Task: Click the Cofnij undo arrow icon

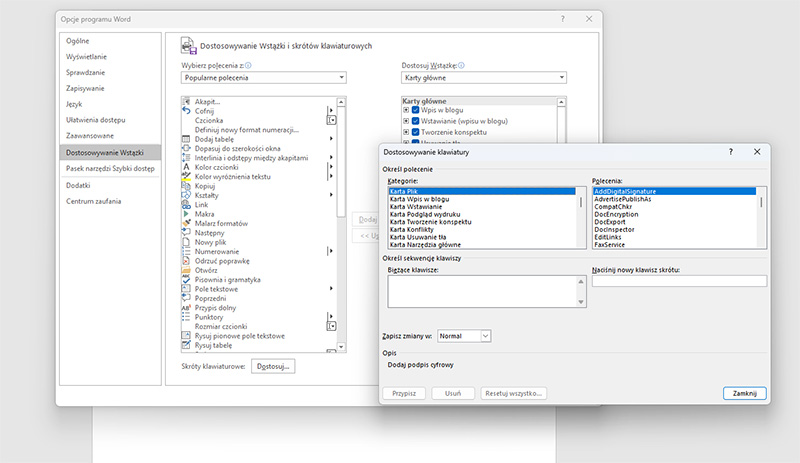Action: point(186,111)
